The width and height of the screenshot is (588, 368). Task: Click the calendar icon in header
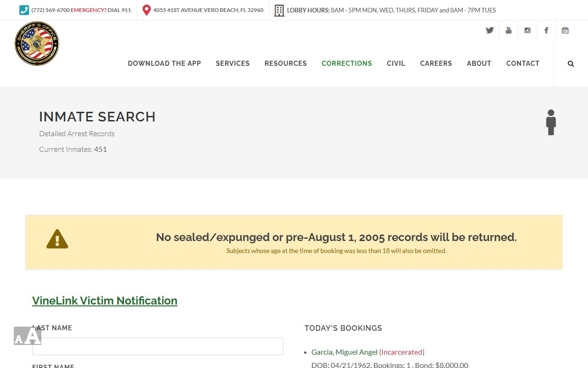(565, 30)
